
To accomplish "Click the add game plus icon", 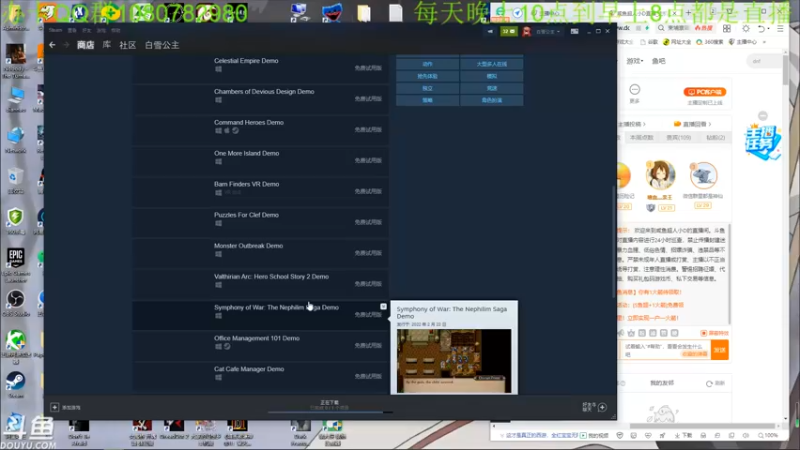I will click(55, 407).
